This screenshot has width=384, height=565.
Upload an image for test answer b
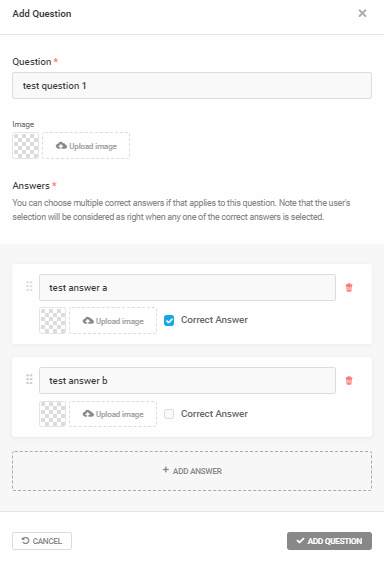pyautogui.click(x=113, y=414)
